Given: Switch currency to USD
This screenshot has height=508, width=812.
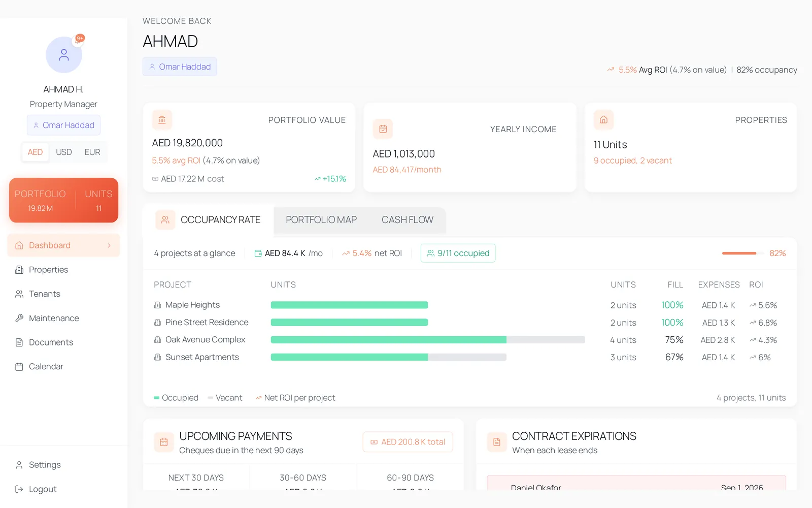Looking at the screenshot, I should pyautogui.click(x=64, y=152).
